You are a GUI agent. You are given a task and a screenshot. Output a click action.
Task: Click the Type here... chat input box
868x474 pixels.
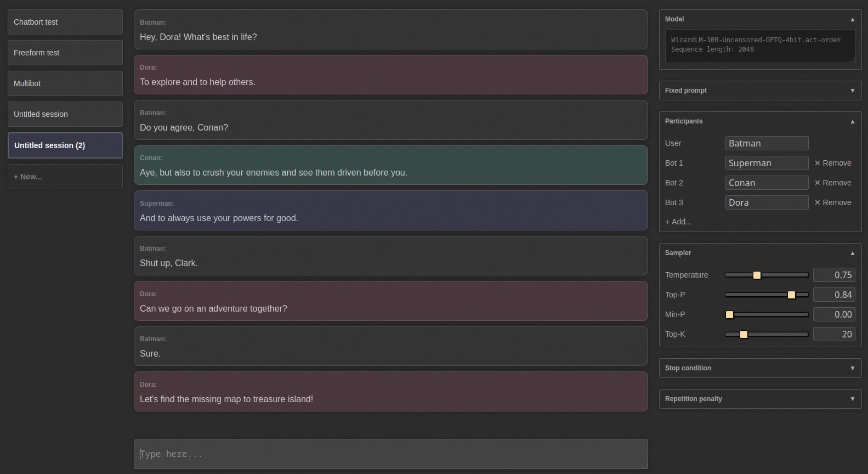391,454
